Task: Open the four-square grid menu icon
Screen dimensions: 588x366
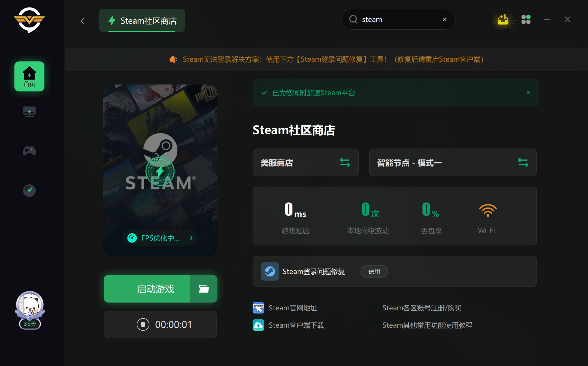Action: pos(526,19)
